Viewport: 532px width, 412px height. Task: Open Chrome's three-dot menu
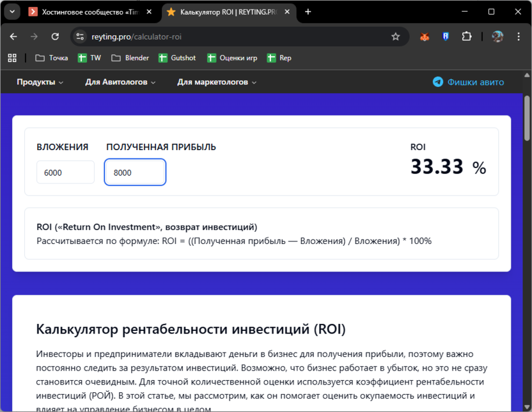tap(519, 36)
